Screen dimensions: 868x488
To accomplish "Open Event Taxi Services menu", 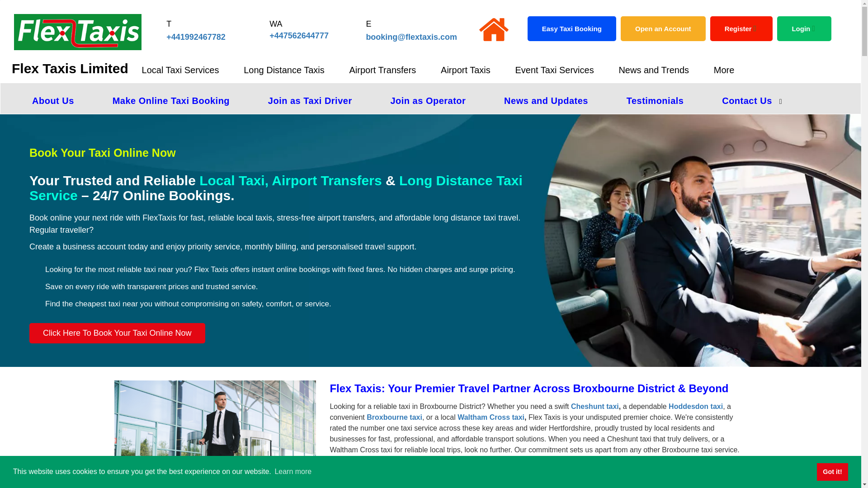I will pos(554,70).
